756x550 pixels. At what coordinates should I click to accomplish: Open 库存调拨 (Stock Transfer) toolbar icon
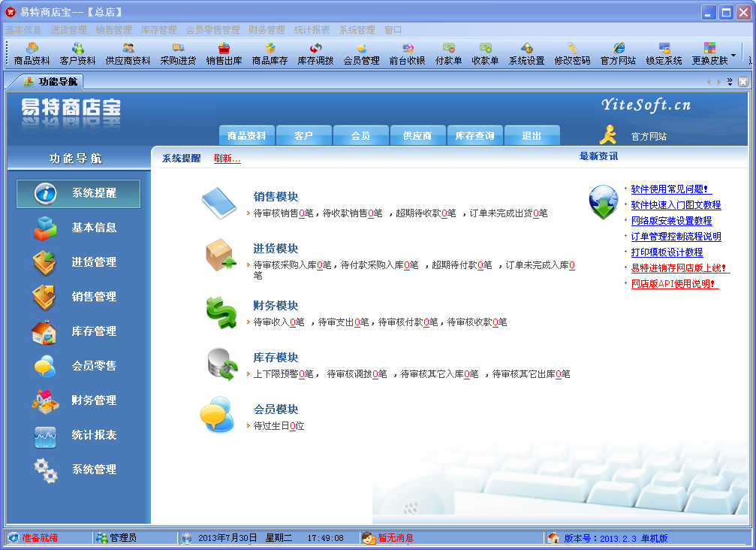tap(315, 53)
